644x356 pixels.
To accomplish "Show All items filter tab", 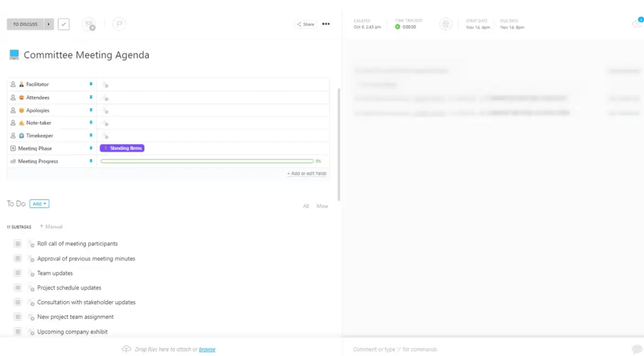I will [306, 206].
